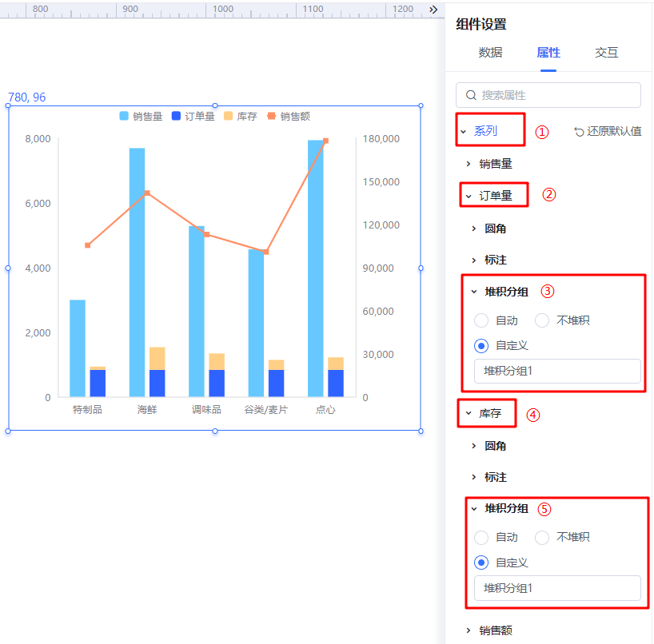This screenshot has height=644, width=654.
Task: Collapse the 系列 section
Action: (464, 131)
